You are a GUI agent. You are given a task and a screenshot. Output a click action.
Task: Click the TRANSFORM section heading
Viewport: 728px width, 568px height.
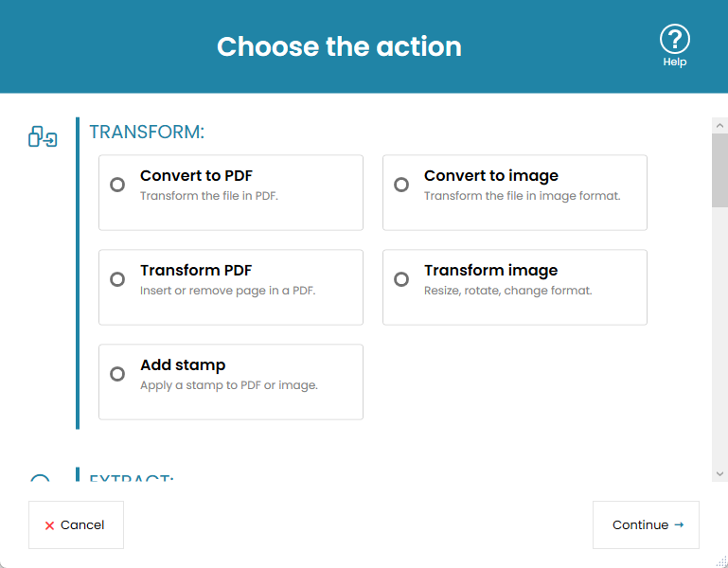tap(147, 132)
